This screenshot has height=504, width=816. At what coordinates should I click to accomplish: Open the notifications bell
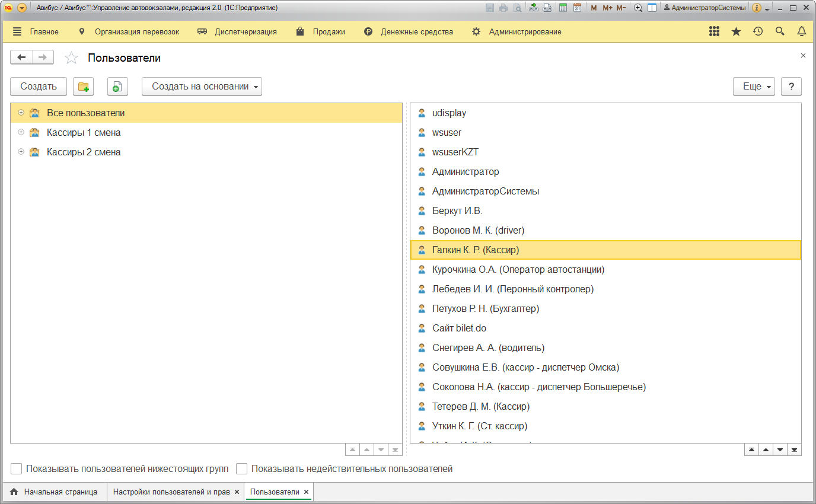(801, 31)
